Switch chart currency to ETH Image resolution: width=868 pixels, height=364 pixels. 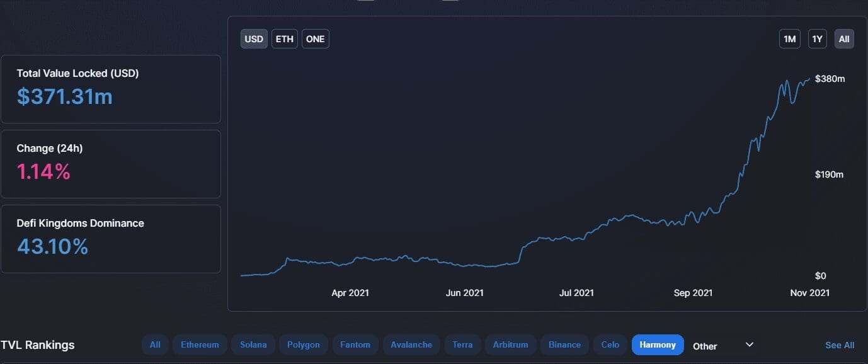pyautogui.click(x=284, y=38)
